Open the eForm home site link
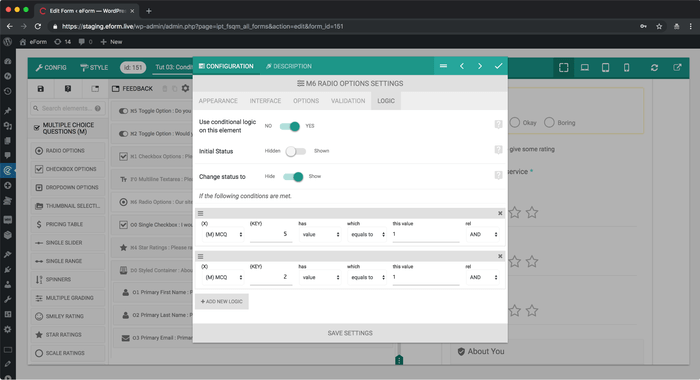The image size is (700, 380). [x=33, y=42]
